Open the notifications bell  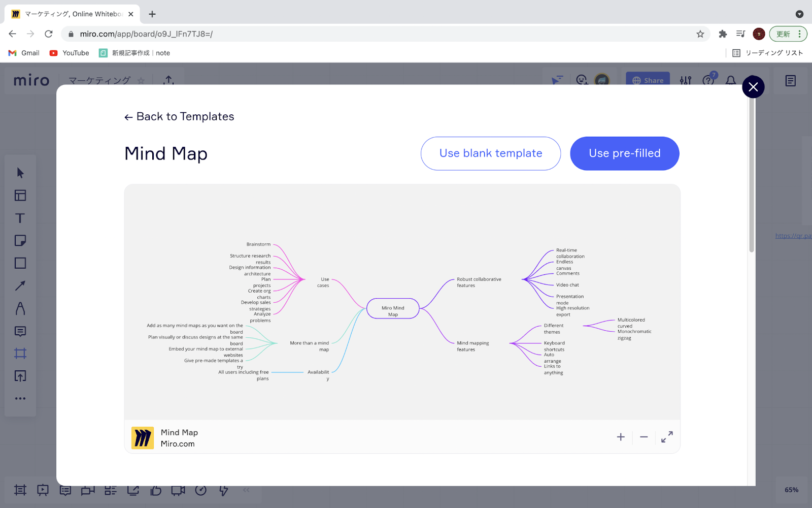click(731, 81)
